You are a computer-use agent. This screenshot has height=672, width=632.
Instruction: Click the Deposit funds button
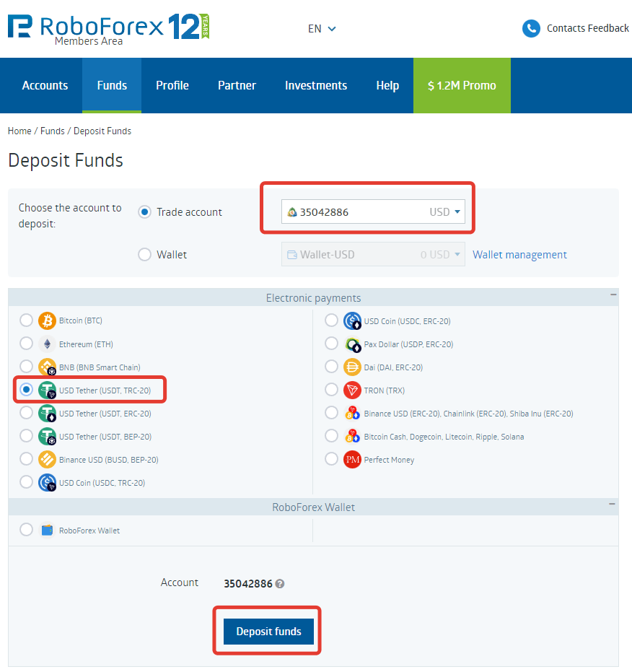268,632
